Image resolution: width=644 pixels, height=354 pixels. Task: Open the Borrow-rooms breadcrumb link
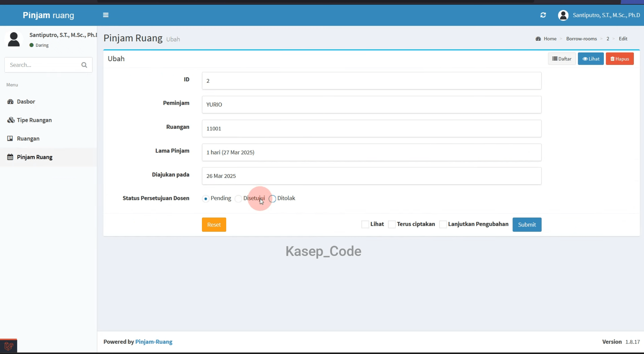click(x=581, y=39)
